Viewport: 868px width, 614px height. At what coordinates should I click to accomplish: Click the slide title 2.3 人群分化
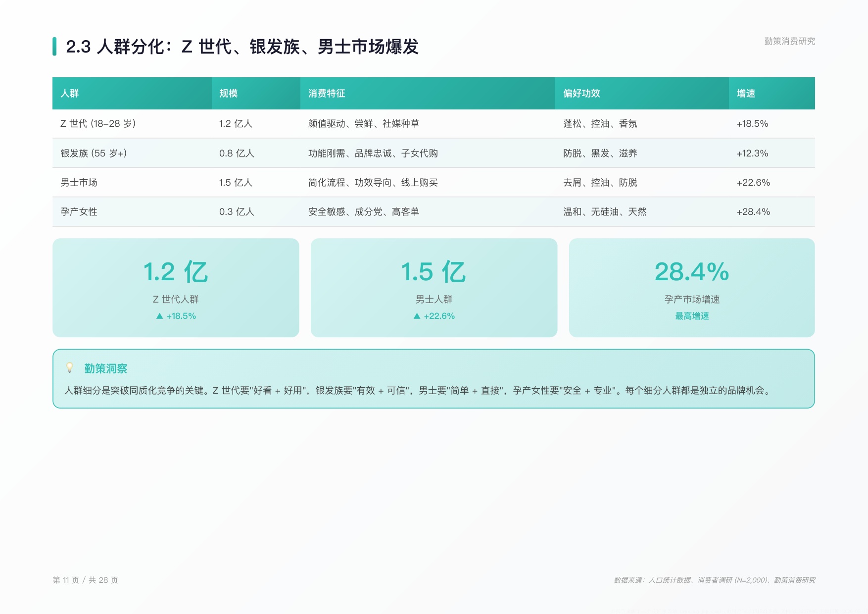pyautogui.click(x=242, y=47)
